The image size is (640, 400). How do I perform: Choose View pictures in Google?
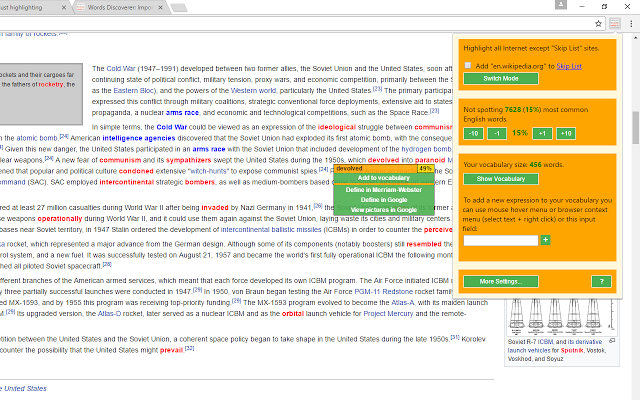tap(384, 210)
